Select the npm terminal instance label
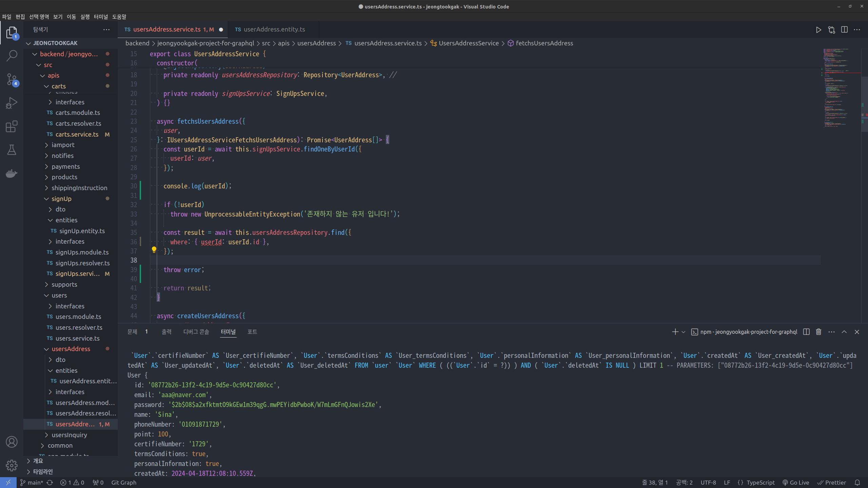 click(745, 332)
